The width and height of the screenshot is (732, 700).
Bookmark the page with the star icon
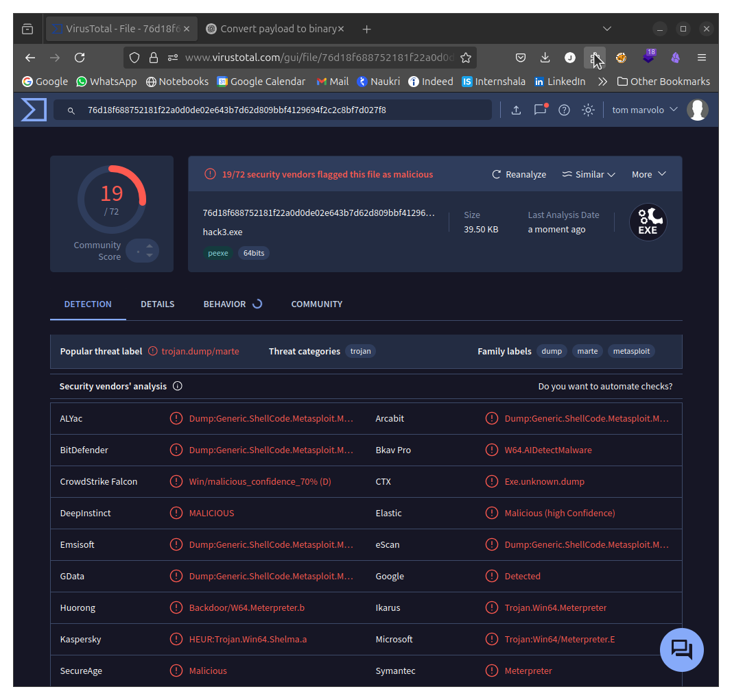click(465, 58)
